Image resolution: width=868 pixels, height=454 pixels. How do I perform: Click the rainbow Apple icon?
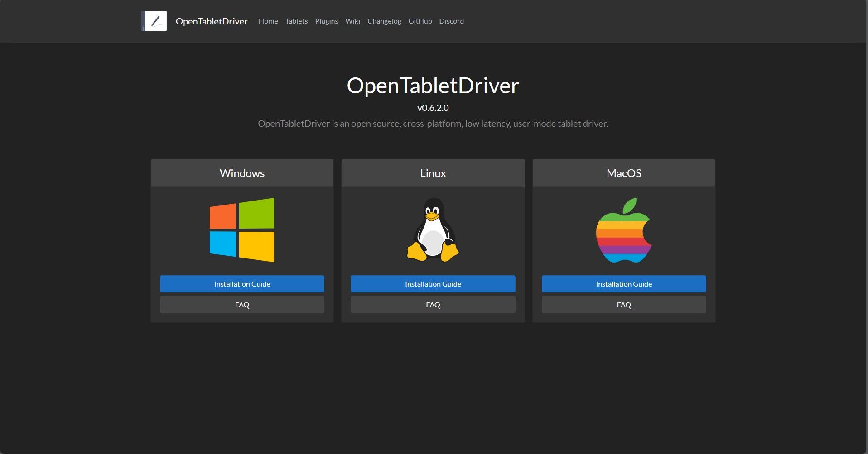click(x=624, y=230)
